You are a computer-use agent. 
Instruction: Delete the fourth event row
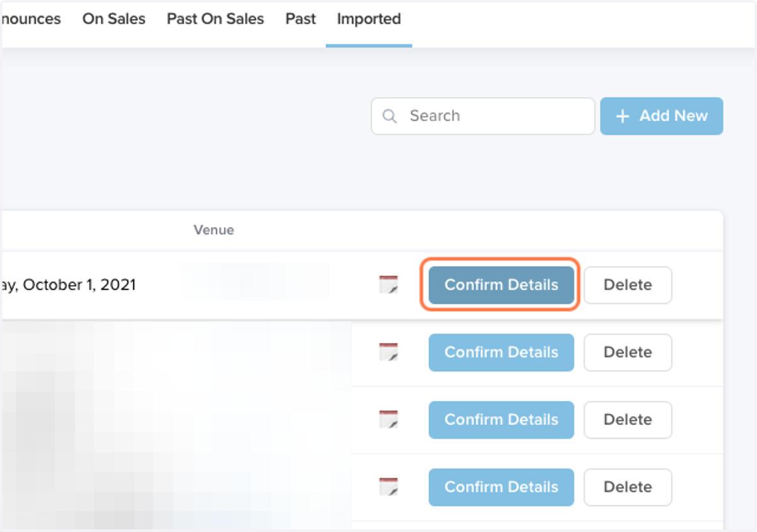pos(628,487)
